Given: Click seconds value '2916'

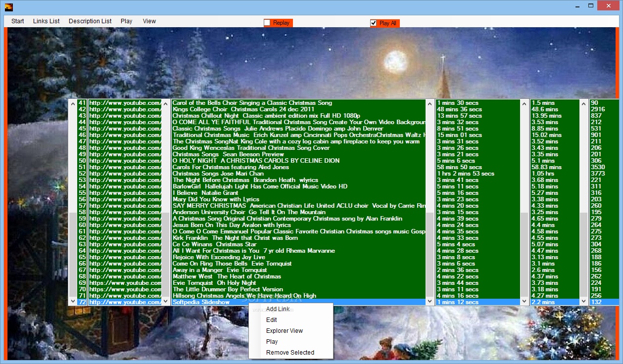Looking at the screenshot, I should click(598, 109).
